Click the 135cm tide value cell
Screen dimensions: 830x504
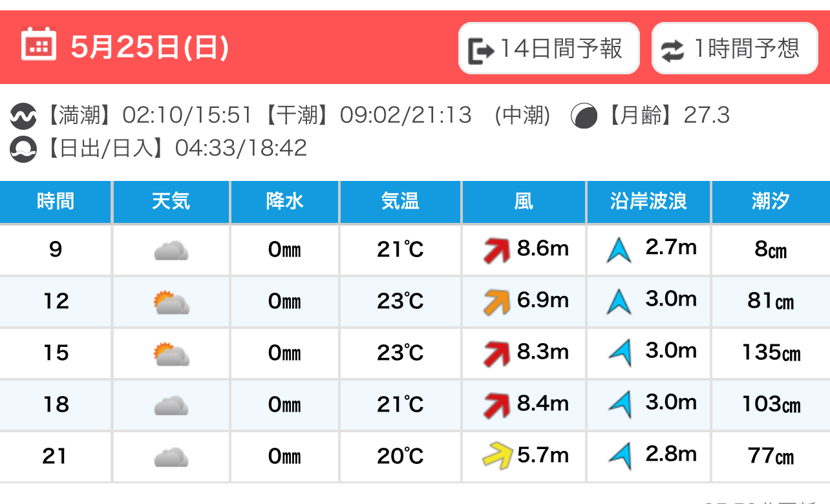(771, 353)
